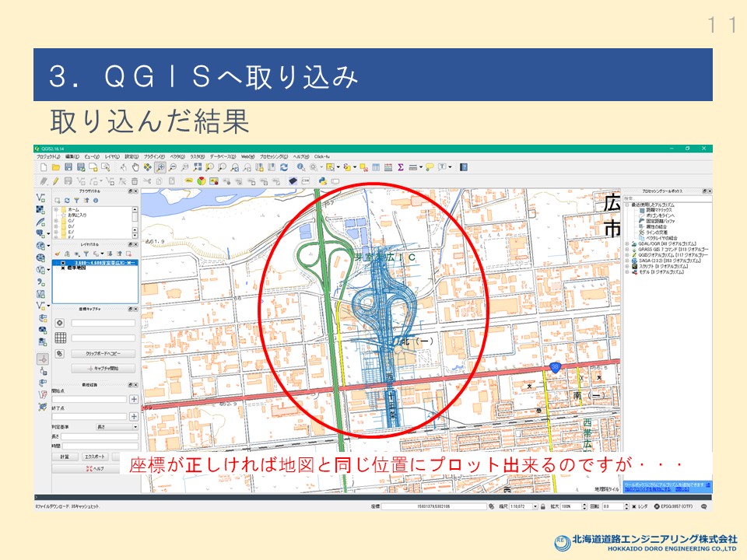
Task: Click the Toggle Editing pencil icon
Action: [56, 180]
